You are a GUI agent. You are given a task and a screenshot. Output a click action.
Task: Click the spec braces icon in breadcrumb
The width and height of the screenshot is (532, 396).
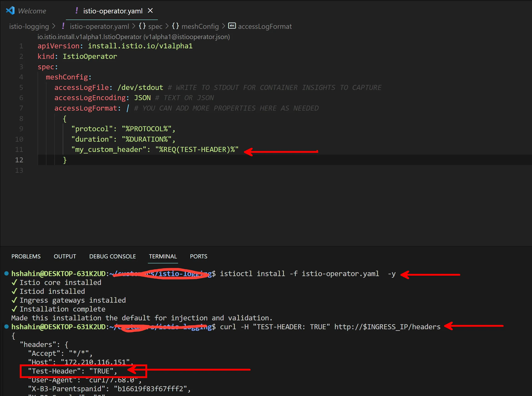(x=142, y=26)
